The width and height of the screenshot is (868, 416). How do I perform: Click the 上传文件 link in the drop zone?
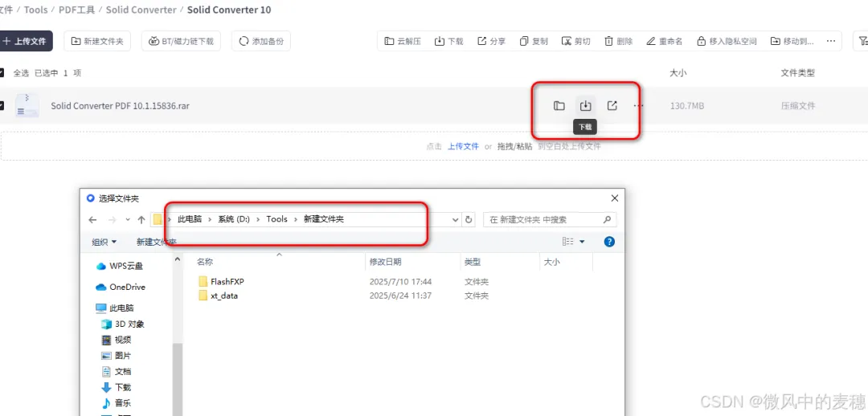coord(463,147)
